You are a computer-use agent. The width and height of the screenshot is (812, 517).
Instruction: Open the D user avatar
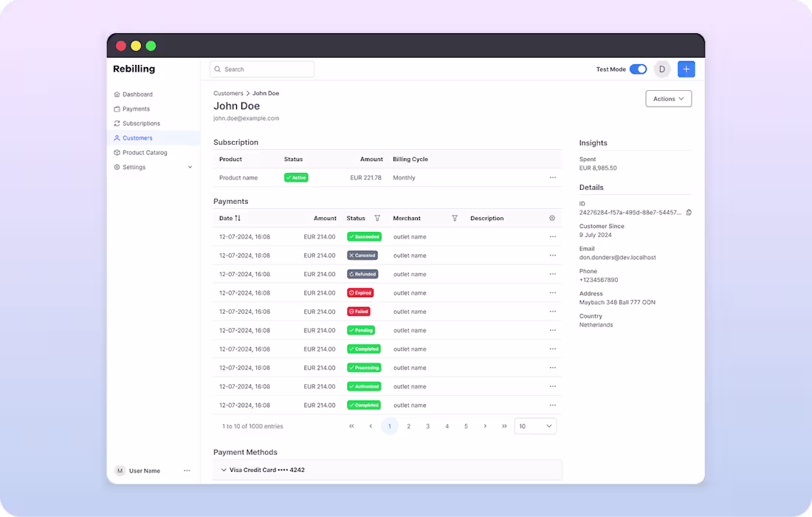(662, 69)
